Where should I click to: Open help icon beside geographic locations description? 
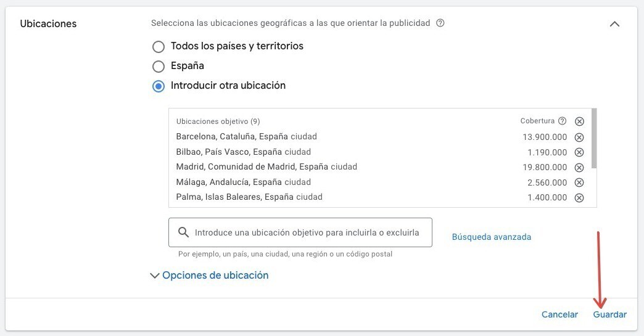440,23
